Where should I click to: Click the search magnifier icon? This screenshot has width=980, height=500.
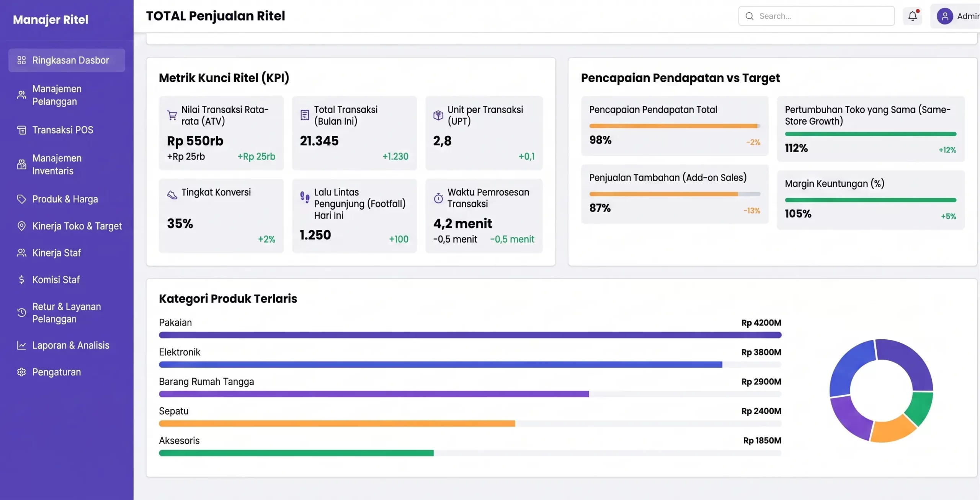tap(750, 16)
